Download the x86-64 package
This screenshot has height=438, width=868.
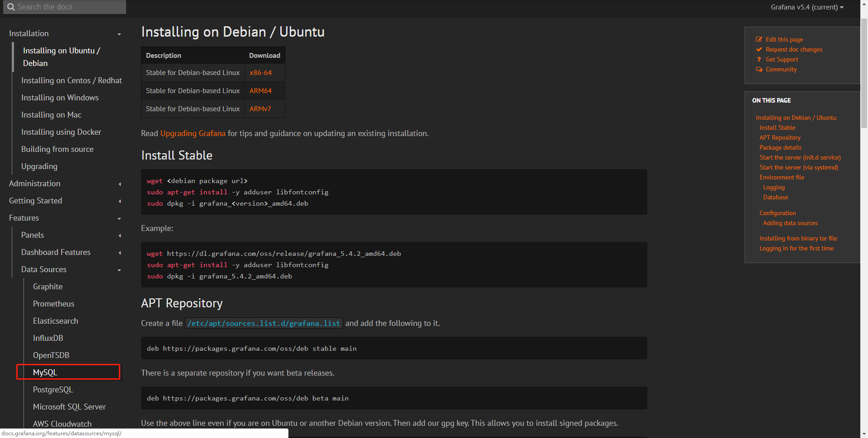click(260, 73)
